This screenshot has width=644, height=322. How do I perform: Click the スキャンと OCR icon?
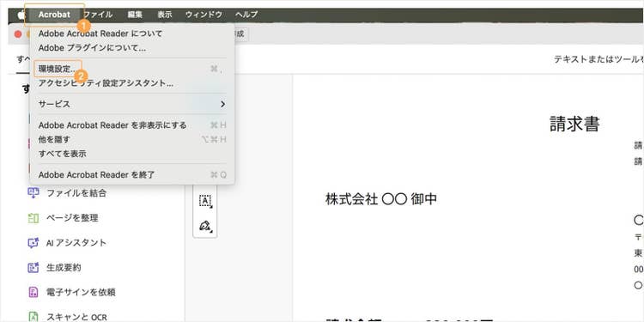[33, 317]
